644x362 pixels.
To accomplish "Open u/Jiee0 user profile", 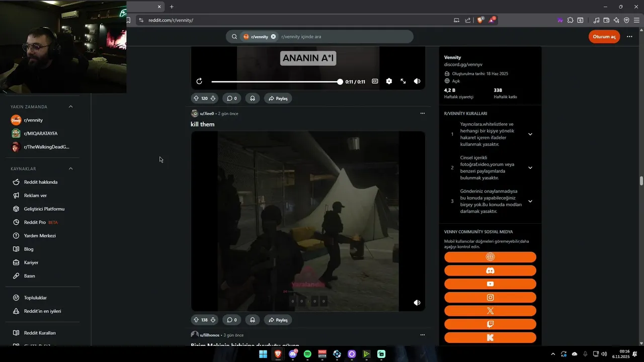I will coord(207,114).
